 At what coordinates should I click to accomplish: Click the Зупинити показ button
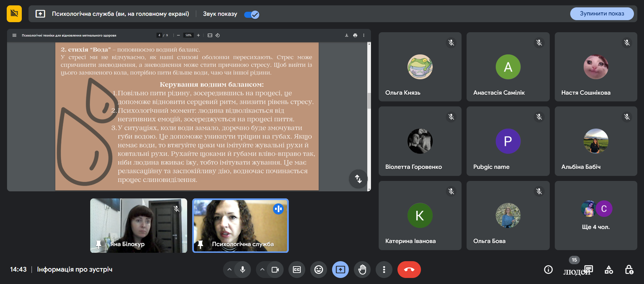point(602,14)
